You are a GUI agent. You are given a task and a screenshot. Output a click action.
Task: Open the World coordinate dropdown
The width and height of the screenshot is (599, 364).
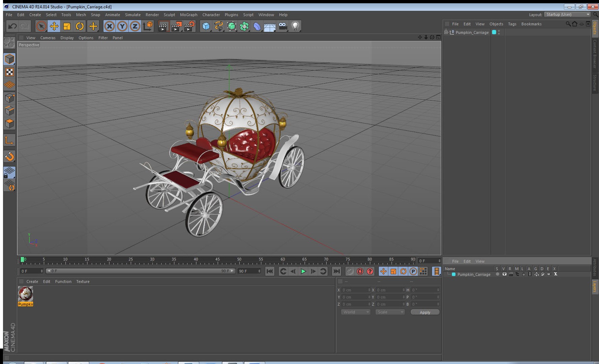356,312
